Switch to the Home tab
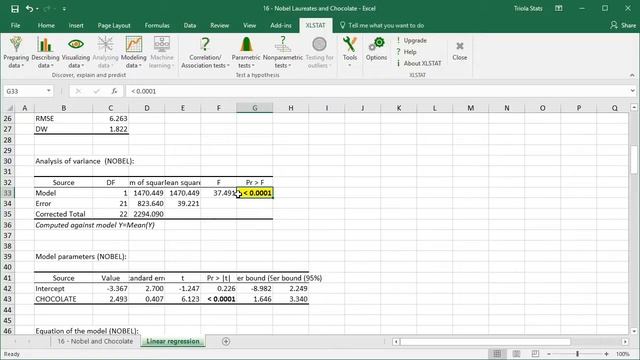The image size is (640, 360). coord(46,25)
